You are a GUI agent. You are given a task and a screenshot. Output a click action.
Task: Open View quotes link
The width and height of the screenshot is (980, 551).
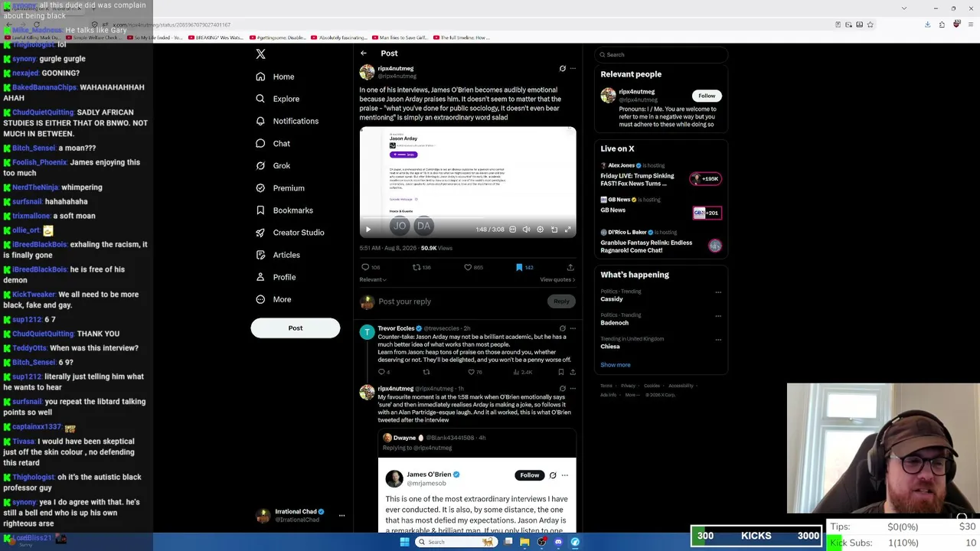(557, 279)
